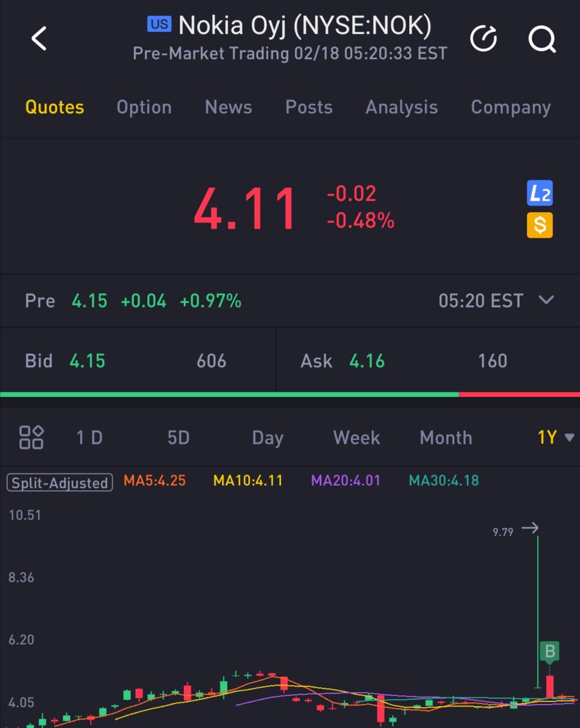
Task: Toggle the MA5:4.25 moving average
Action: [154, 481]
